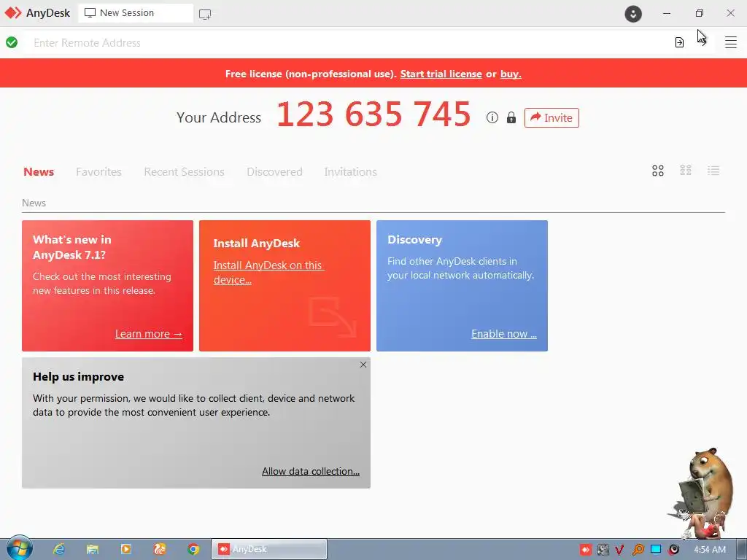Switch to list view
This screenshot has height=560, width=747.
point(713,171)
